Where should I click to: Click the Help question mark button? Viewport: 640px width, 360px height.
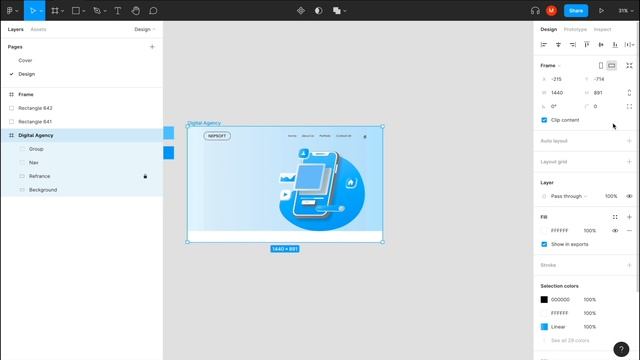point(621,349)
